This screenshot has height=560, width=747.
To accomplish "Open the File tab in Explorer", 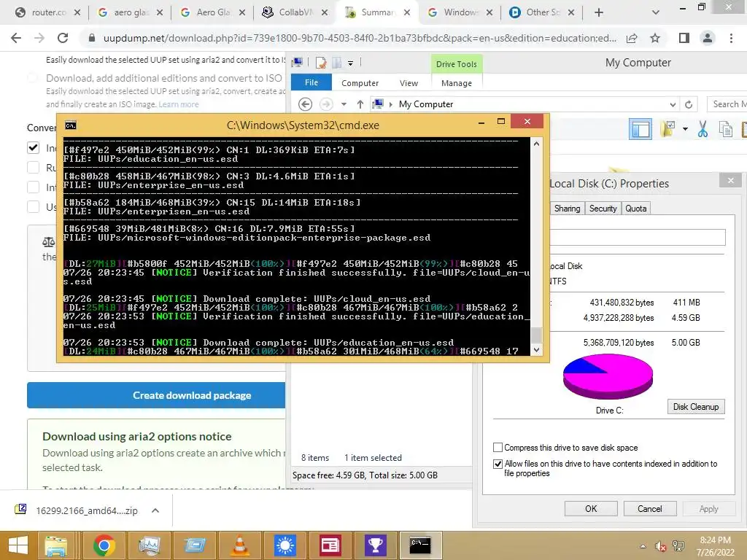I will (311, 82).
